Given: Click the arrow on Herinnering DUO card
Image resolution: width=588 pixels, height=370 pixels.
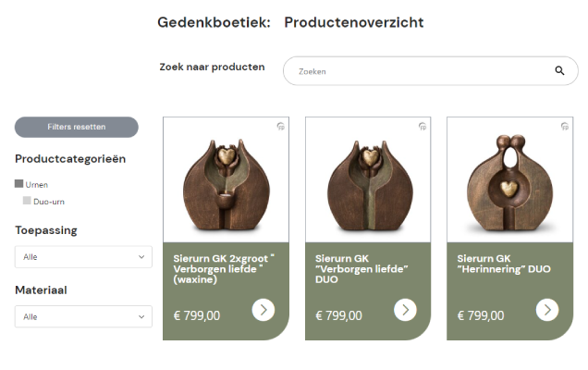Looking at the screenshot, I should [x=547, y=310].
